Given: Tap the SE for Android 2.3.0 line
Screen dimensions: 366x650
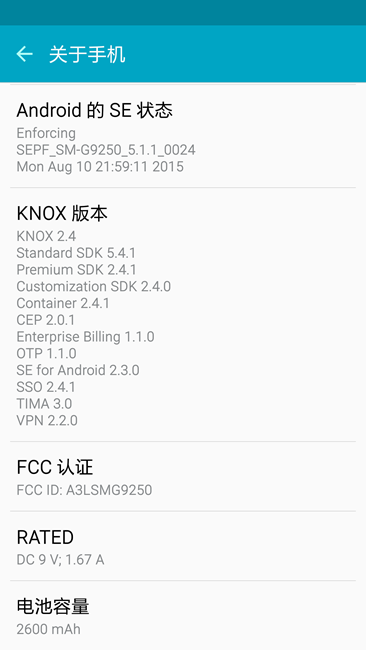Looking at the screenshot, I should (78, 370).
